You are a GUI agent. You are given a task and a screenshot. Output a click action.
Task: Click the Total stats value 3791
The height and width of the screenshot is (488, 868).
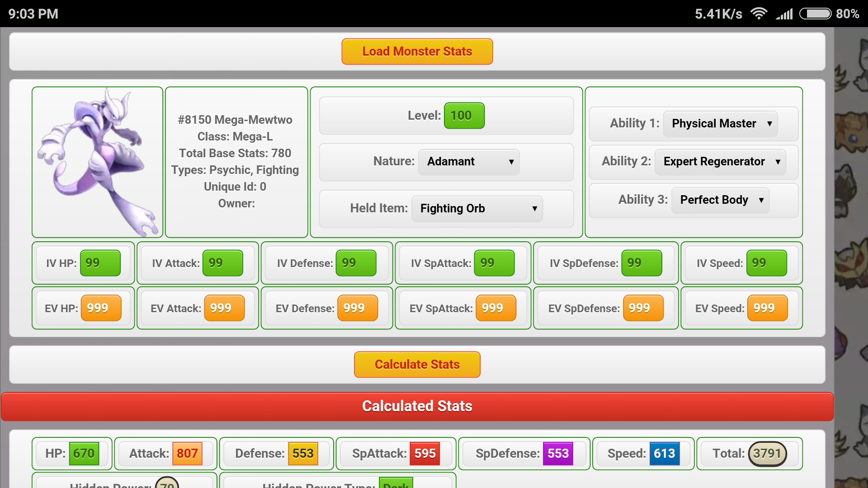pos(767,453)
